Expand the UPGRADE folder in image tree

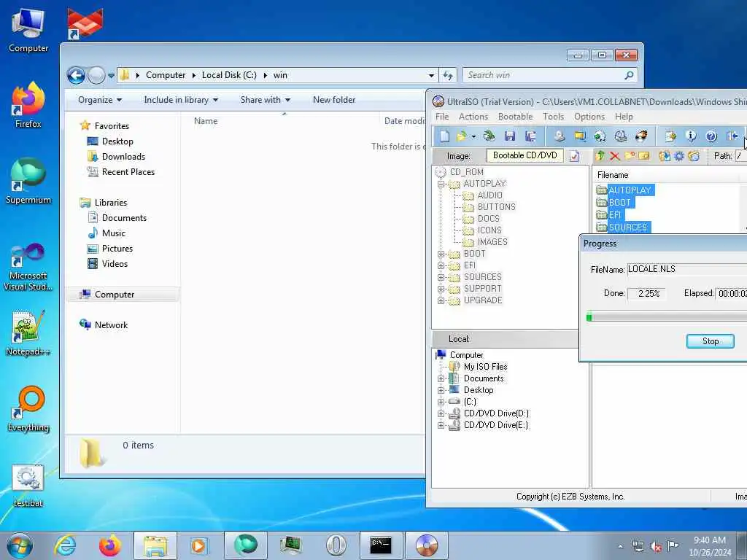point(441,300)
